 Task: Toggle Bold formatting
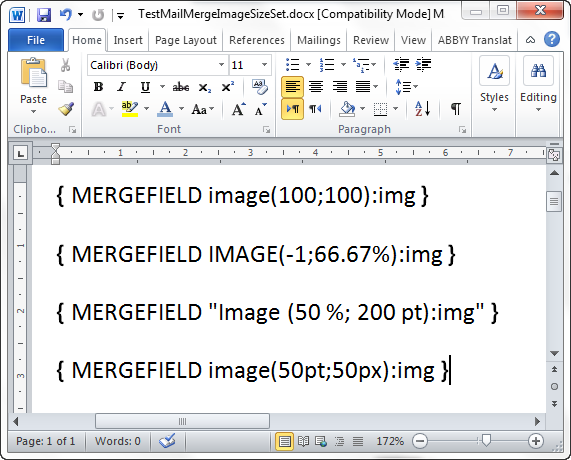tap(98, 87)
